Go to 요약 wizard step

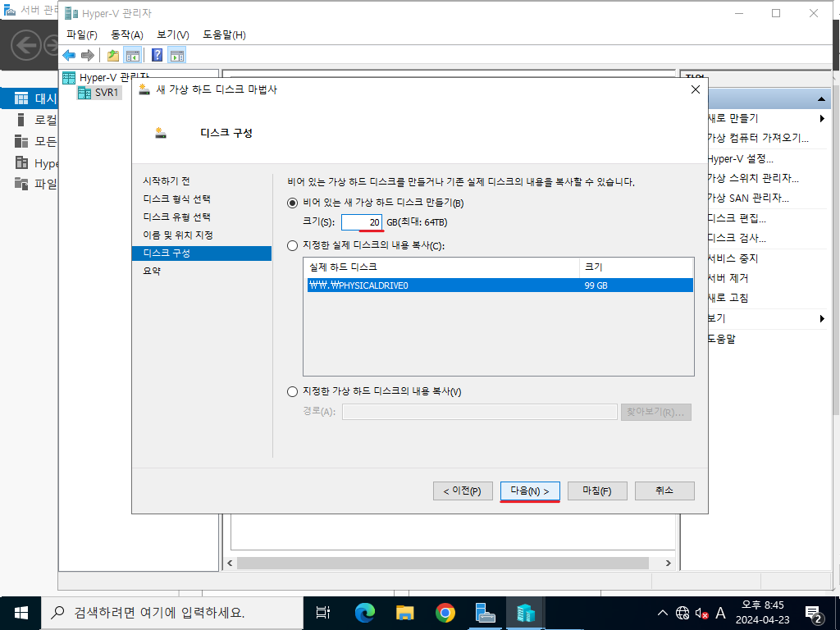(152, 271)
